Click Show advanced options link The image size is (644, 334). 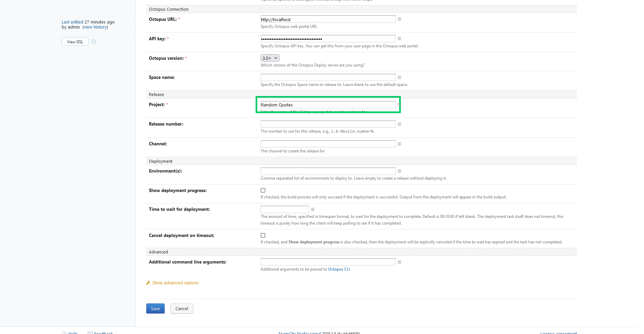click(175, 283)
